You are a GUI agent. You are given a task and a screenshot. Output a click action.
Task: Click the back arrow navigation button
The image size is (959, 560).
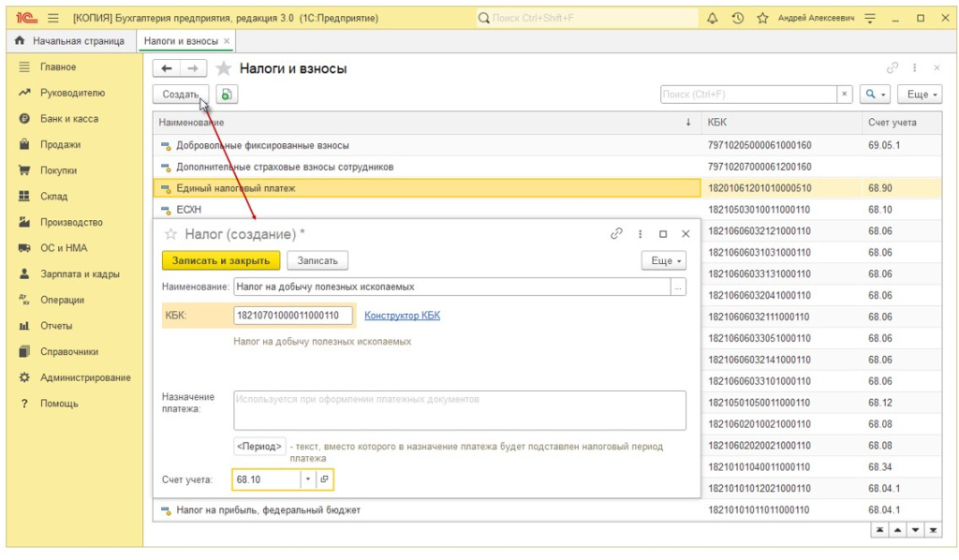[167, 68]
